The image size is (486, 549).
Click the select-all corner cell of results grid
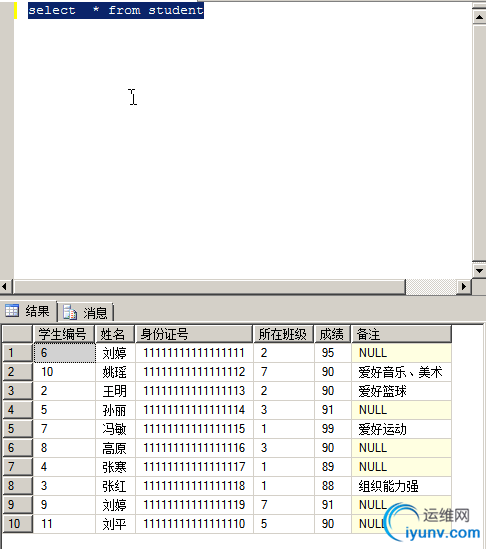click(x=18, y=334)
